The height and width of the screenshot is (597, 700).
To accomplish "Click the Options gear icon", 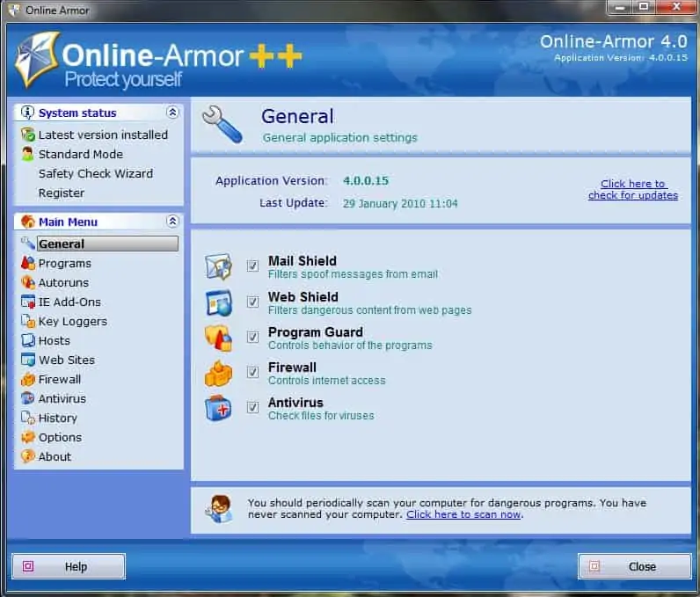I will pos(27,437).
